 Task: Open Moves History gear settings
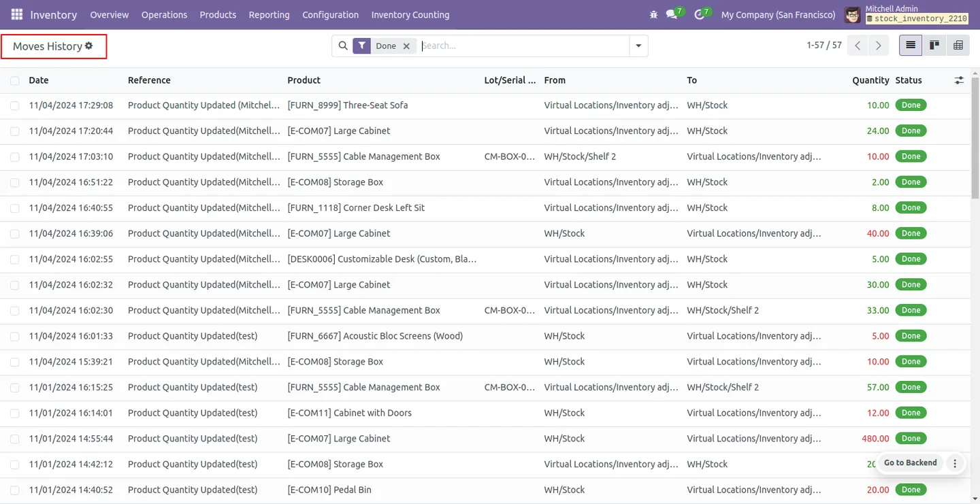tap(88, 46)
